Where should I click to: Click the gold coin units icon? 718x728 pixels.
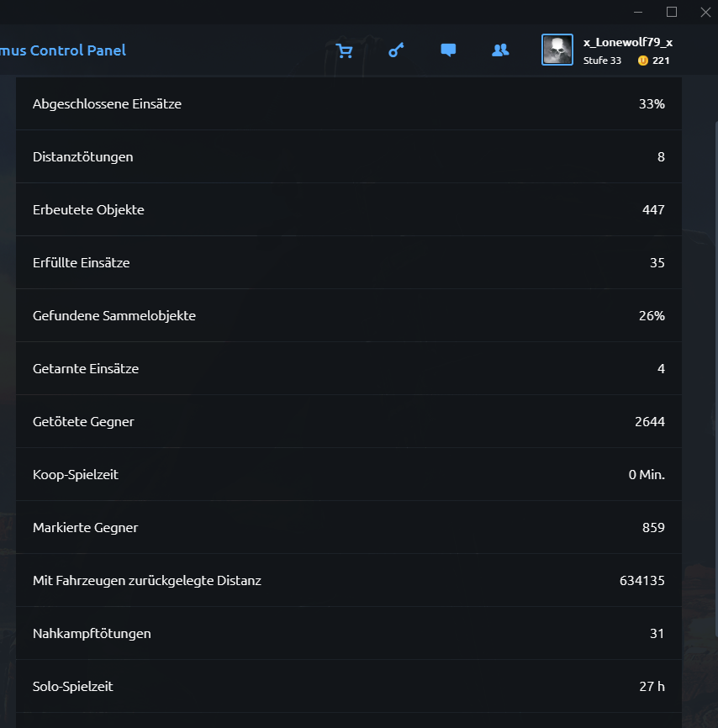coord(643,61)
